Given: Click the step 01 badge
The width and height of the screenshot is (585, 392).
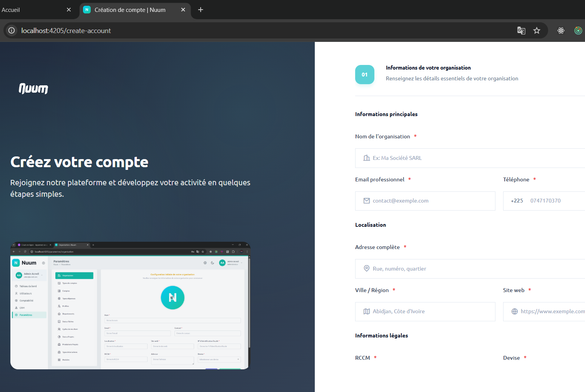Looking at the screenshot, I should [364, 75].
